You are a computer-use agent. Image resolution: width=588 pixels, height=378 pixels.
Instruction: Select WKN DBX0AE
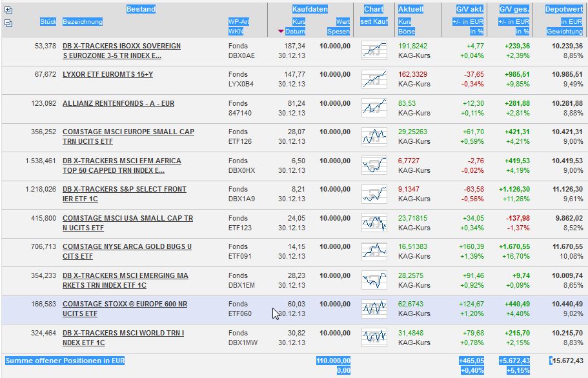point(241,55)
